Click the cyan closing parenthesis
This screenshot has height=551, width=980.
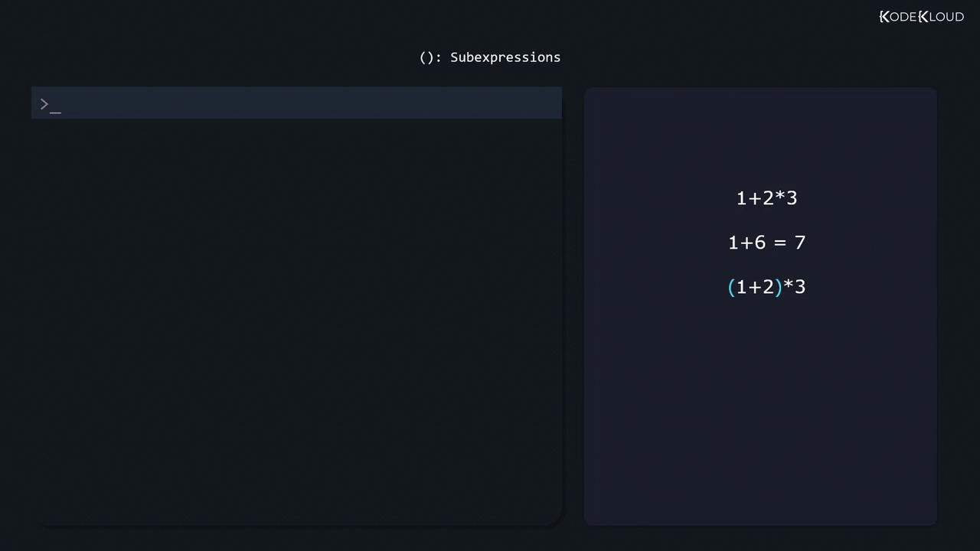tap(779, 287)
